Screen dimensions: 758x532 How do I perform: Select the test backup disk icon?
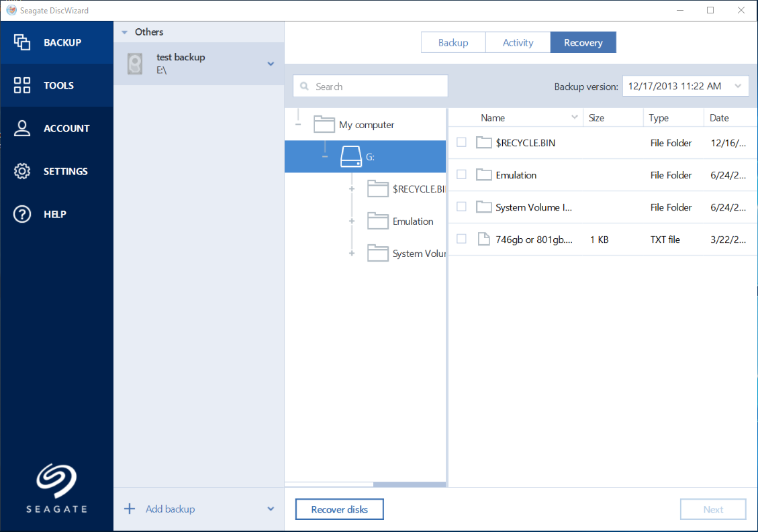click(135, 64)
